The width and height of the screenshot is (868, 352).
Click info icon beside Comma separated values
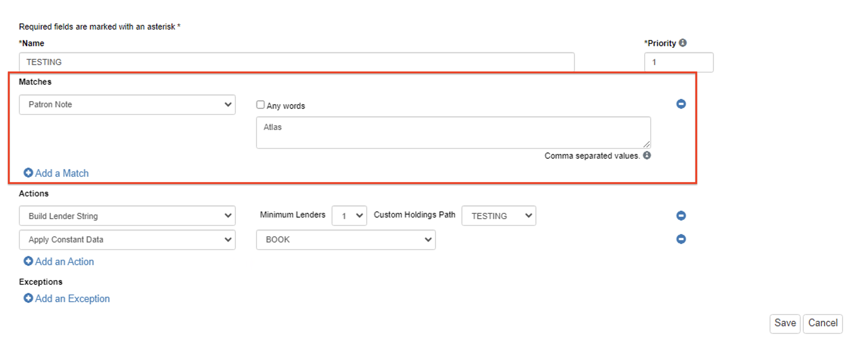647,155
